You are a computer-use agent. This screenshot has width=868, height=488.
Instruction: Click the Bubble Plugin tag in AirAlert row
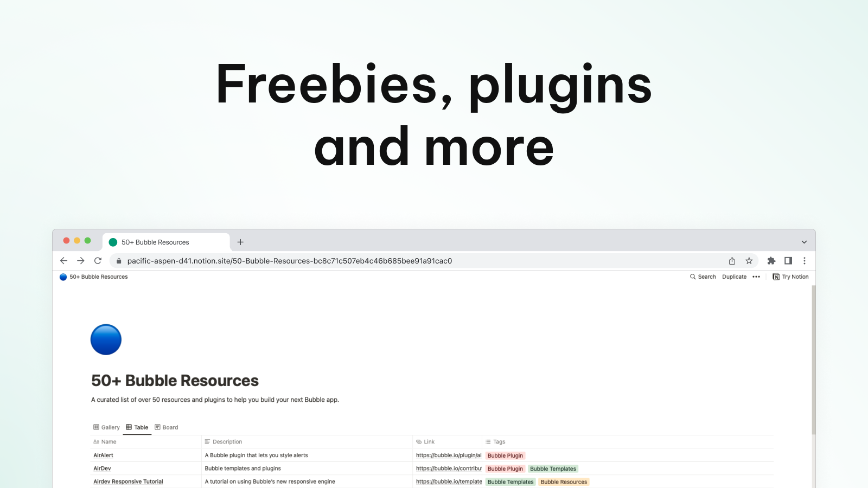505,455
